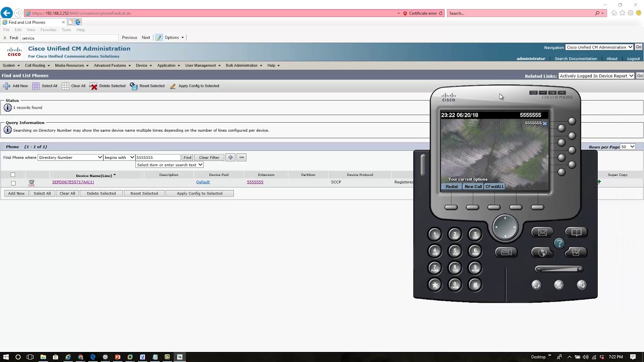Click the Logout link
644x362 pixels.
point(633,58)
